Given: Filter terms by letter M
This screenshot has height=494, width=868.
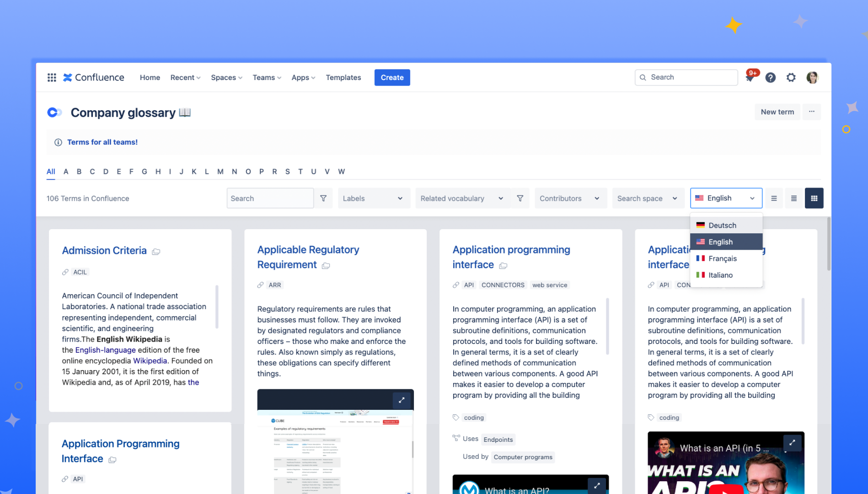Looking at the screenshot, I should click(220, 172).
